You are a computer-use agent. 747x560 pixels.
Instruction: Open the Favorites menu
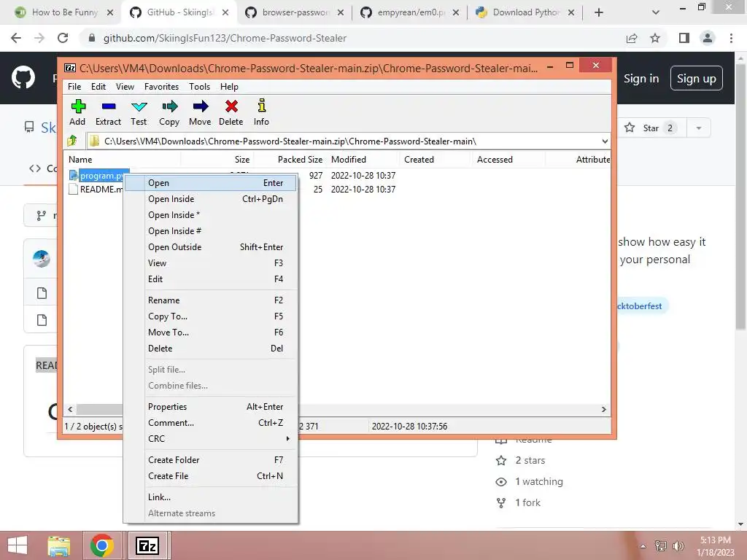[x=161, y=87]
